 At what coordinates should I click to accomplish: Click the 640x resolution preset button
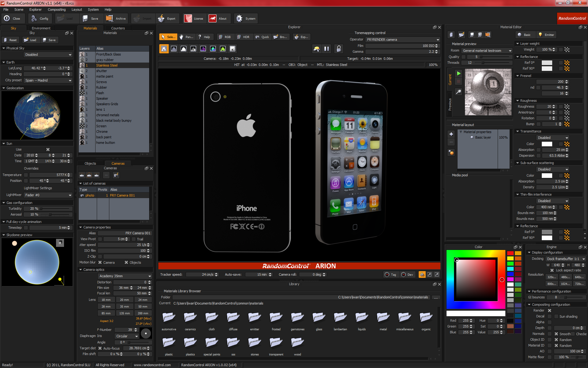[579, 277]
